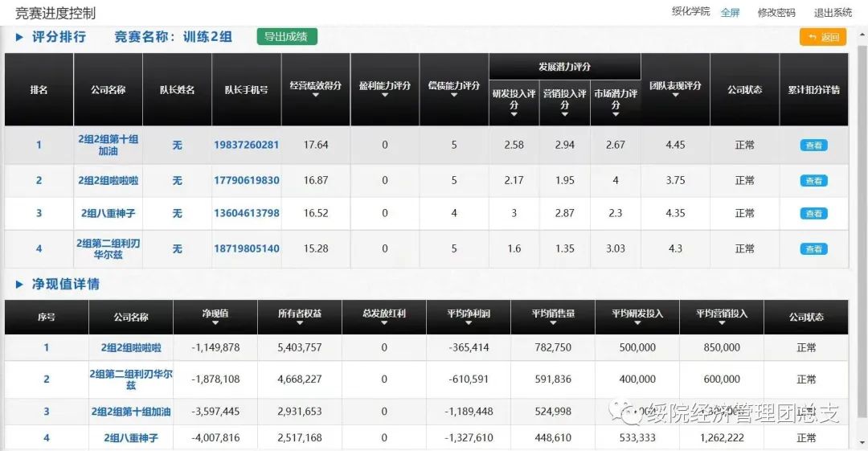Sort by 盈利能力评分 column arrow
Viewport: 868px width, 451px height.
click(384, 96)
